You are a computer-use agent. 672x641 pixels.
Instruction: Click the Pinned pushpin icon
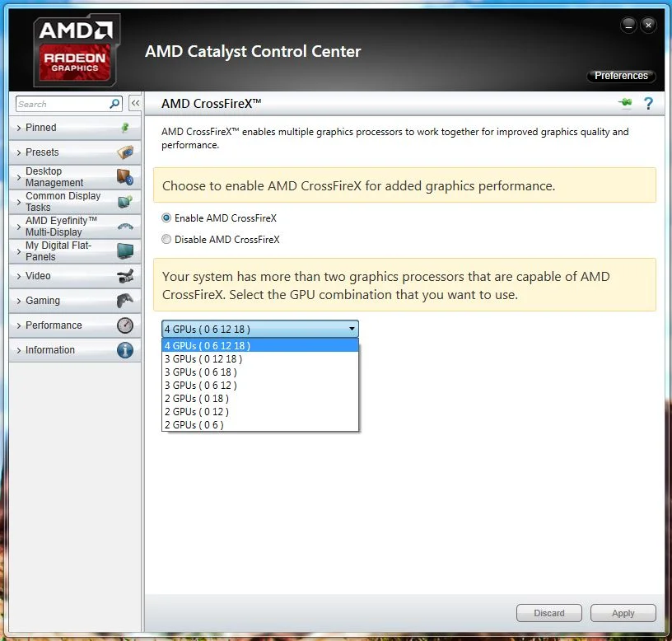click(125, 128)
